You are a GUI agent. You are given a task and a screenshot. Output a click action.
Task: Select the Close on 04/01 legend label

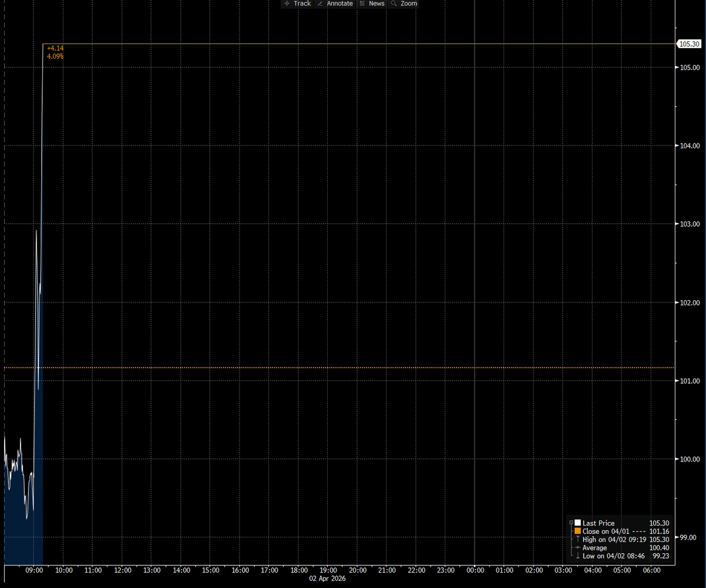point(606,531)
